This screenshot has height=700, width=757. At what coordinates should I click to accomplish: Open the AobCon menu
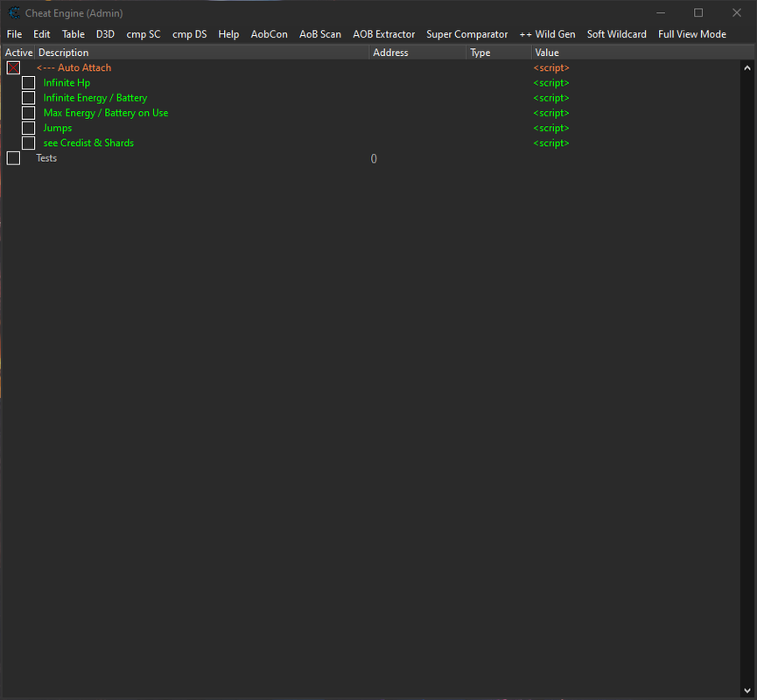click(269, 34)
